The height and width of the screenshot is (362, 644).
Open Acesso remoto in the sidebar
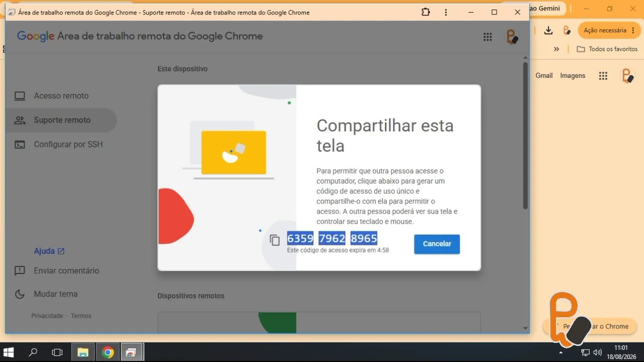(61, 96)
